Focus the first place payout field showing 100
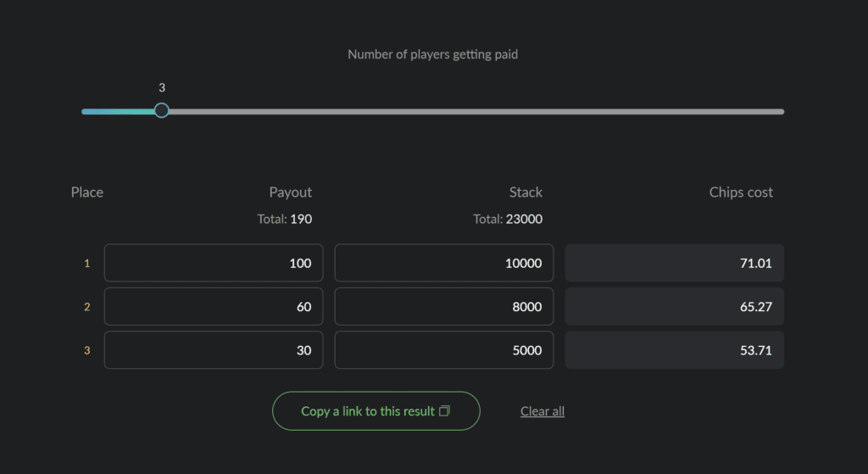868x474 pixels. click(x=214, y=263)
